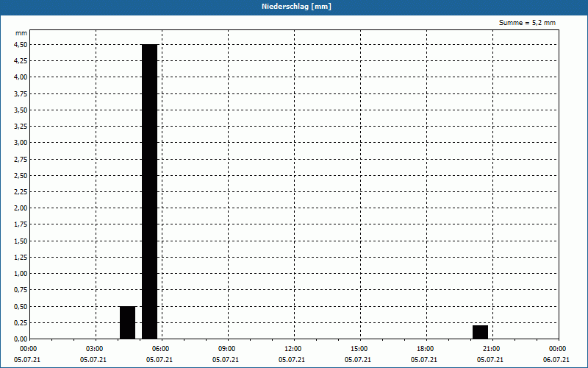Click the small bar near 21:00

(481, 332)
